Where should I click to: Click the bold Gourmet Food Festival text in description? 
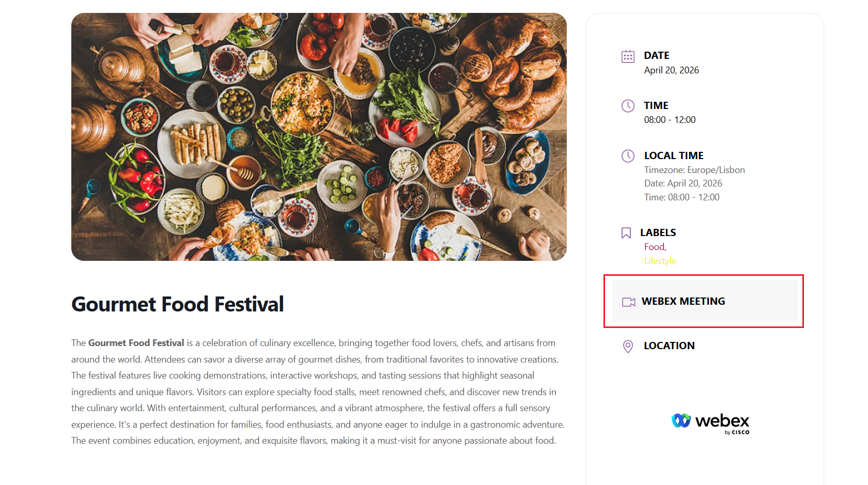[x=136, y=343]
